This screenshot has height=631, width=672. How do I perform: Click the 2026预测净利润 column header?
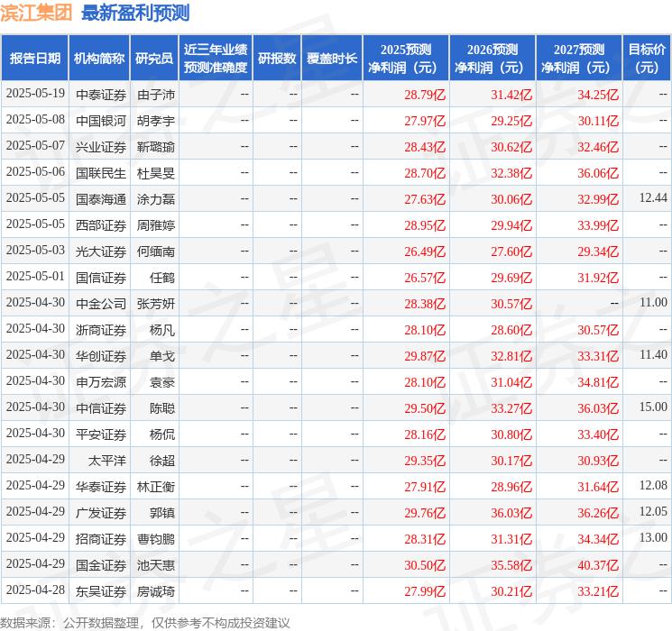(x=492, y=58)
